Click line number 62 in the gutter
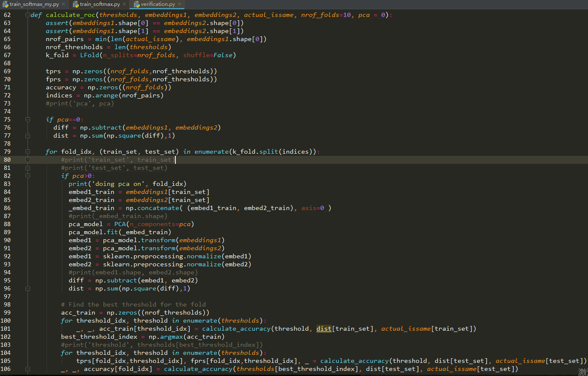This screenshot has width=588, height=376. pos(7,15)
